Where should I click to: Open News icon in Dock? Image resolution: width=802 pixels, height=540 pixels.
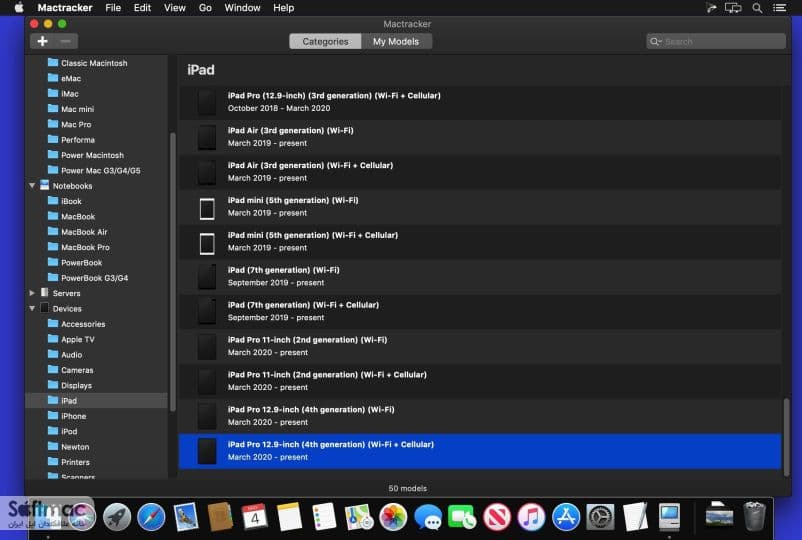[497, 516]
